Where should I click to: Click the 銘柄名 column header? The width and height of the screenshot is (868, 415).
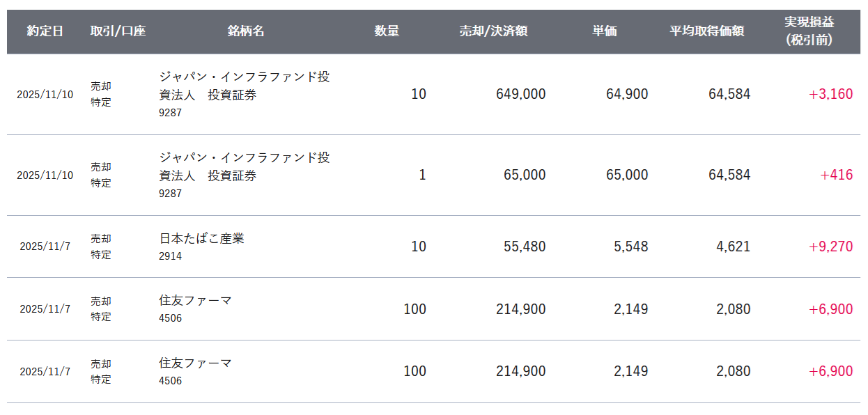point(246,31)
